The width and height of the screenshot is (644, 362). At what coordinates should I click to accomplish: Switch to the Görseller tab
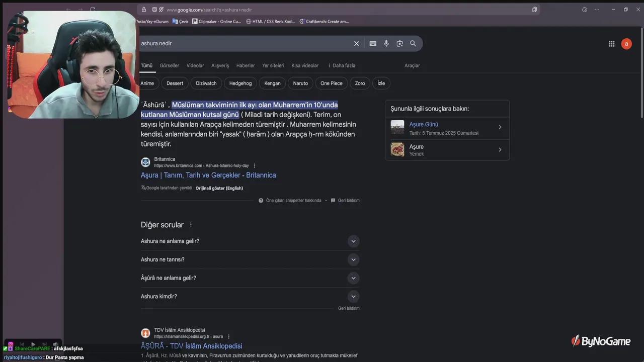170,65
